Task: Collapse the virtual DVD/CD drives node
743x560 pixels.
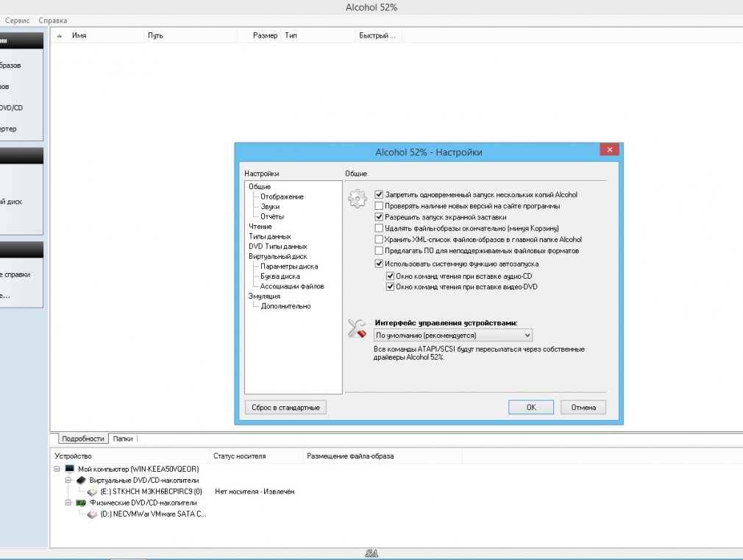Action: tap(68, 481)
